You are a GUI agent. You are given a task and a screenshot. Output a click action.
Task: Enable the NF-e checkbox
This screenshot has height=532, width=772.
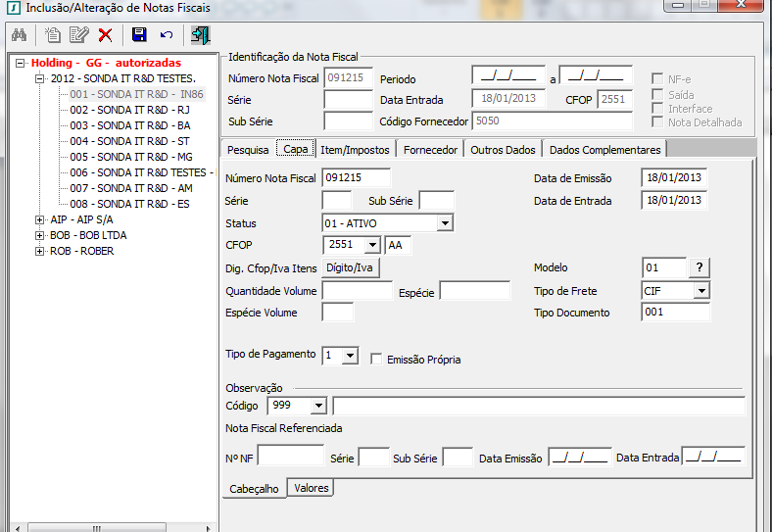[x=658, y=77]
